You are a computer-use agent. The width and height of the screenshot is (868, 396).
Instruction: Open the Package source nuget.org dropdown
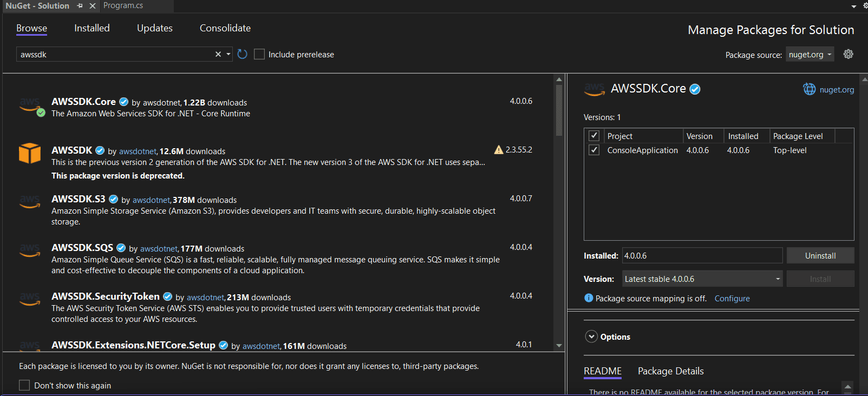coord(810,54)
